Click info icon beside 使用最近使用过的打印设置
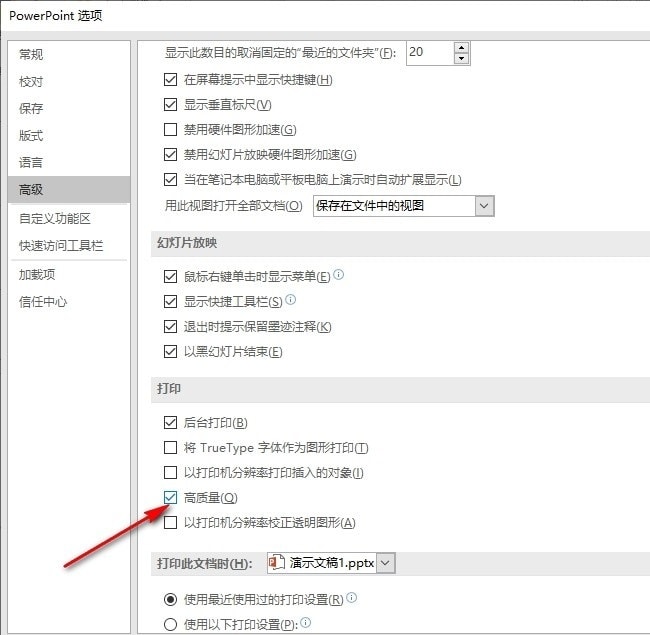 click(x=352, y=598)
